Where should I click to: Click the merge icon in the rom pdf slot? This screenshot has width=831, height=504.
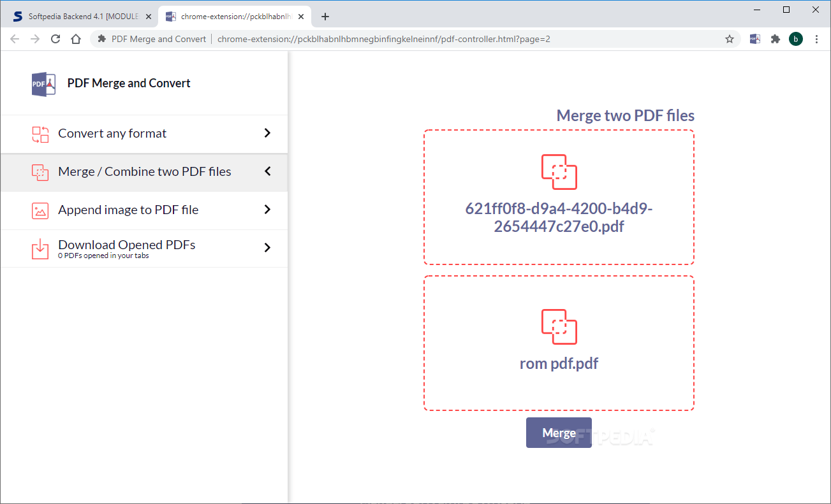[x=559, y=327]
